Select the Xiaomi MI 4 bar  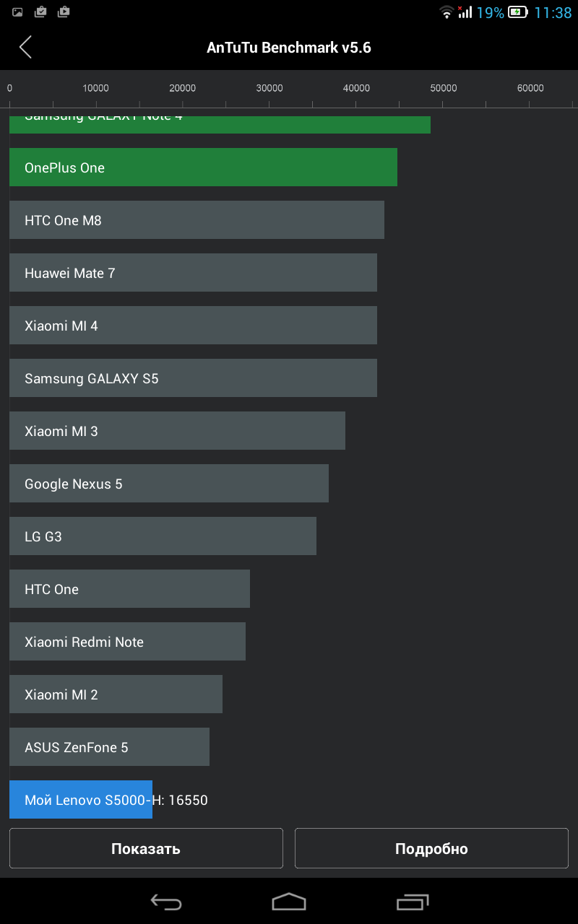point(193,326)
